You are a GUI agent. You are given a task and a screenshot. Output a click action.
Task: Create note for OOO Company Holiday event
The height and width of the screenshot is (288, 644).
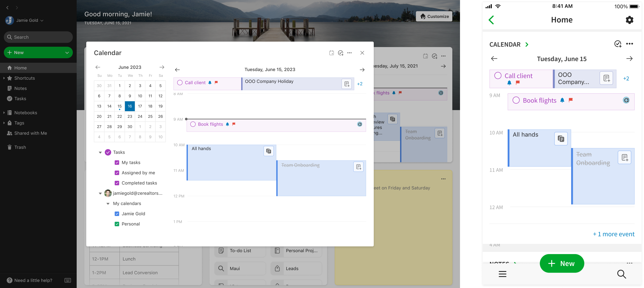click(x=347, y=84)
